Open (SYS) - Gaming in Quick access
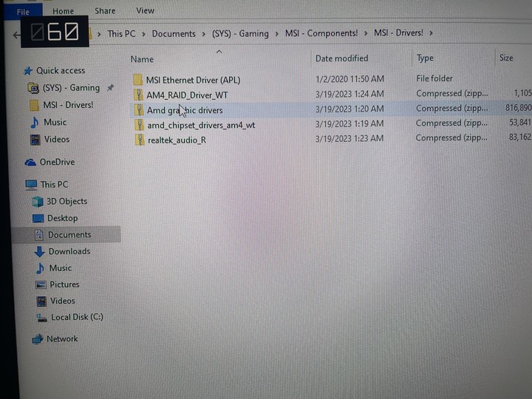Image resolution: width=532 pixels, height=399 pixels. pyautogui.click(x=71, y=88)
